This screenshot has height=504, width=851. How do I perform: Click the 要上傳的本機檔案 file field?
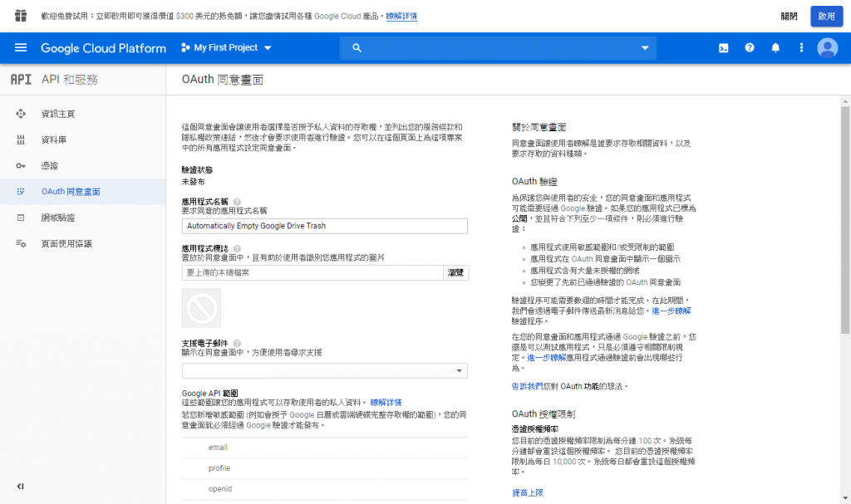point(312,272)
